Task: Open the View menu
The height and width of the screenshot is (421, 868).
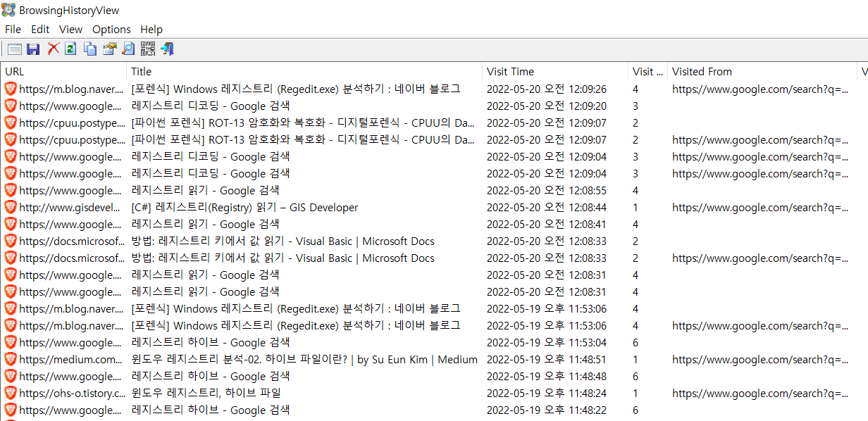Action: 70,29
